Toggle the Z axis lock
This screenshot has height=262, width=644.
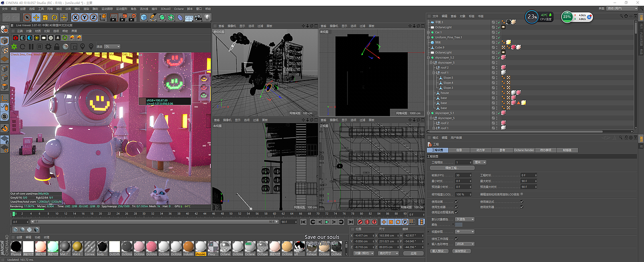click(x=93, y=18)
